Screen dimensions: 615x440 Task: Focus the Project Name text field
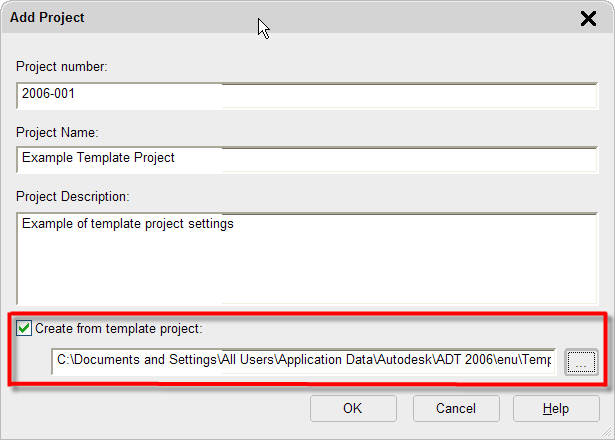(300, 158)
